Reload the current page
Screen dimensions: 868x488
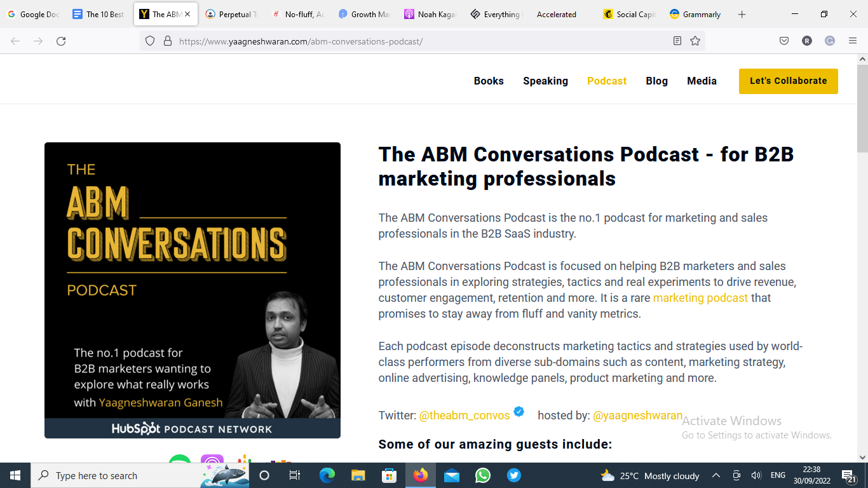tap(61, 41)
